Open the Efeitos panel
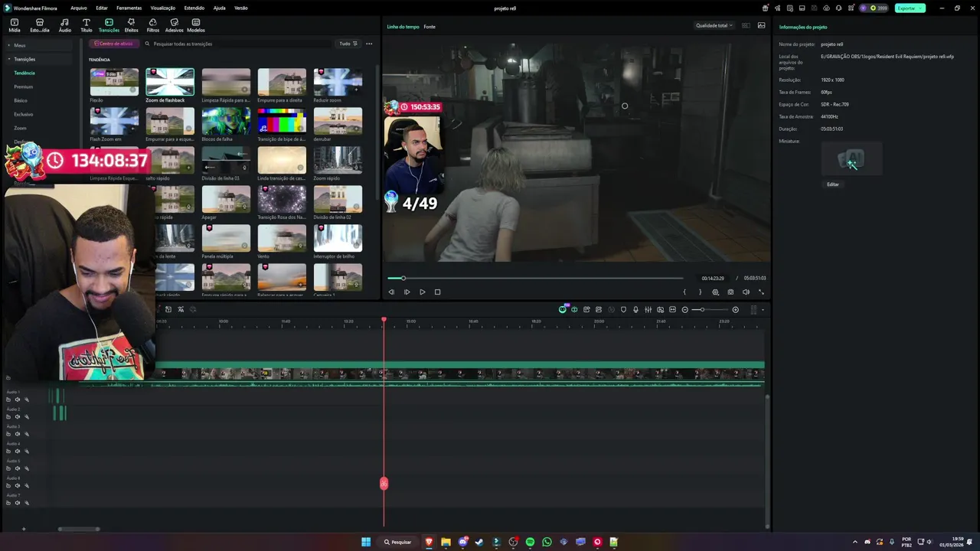 (x=131, y=25)
